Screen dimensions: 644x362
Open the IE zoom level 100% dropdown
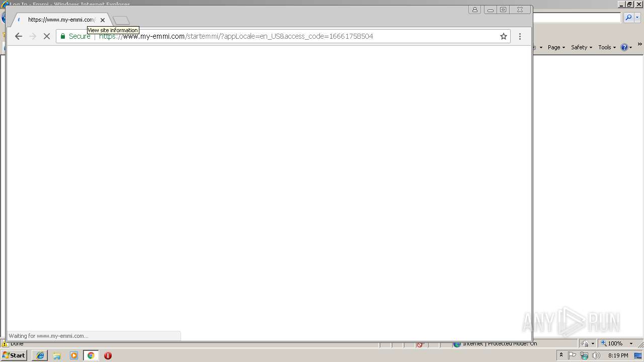pos(631,343)
